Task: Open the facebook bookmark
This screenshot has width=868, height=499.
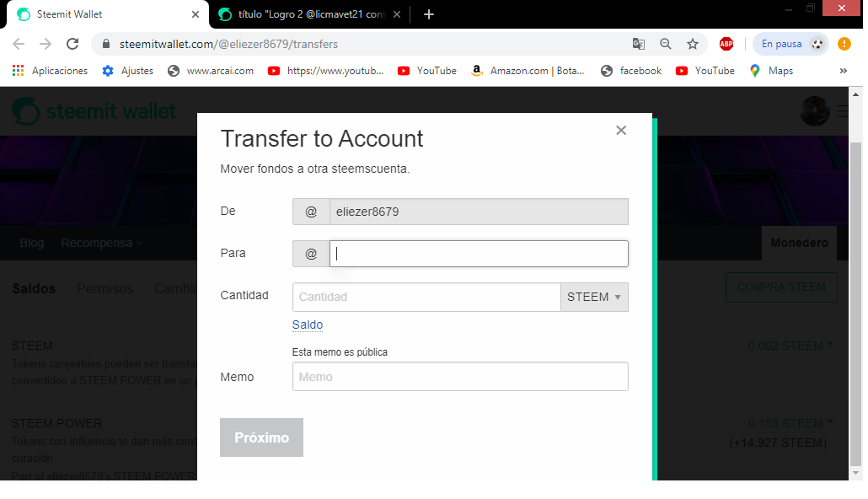Action: [632, 70]
